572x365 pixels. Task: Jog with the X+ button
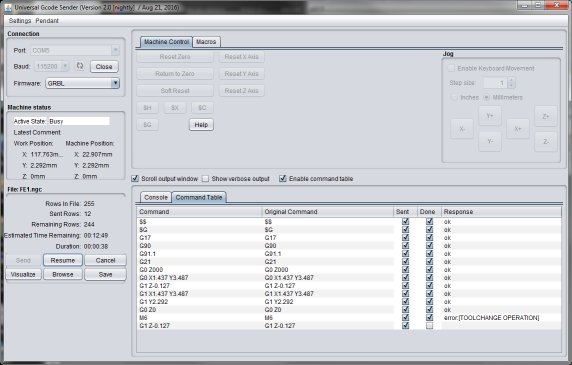518,129
